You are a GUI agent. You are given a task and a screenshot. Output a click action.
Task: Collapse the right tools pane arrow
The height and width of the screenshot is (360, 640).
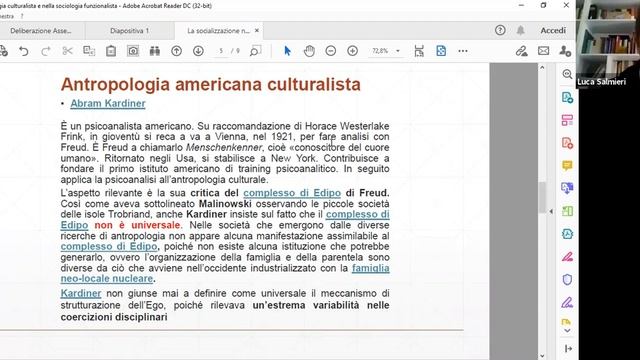point(551,211)
